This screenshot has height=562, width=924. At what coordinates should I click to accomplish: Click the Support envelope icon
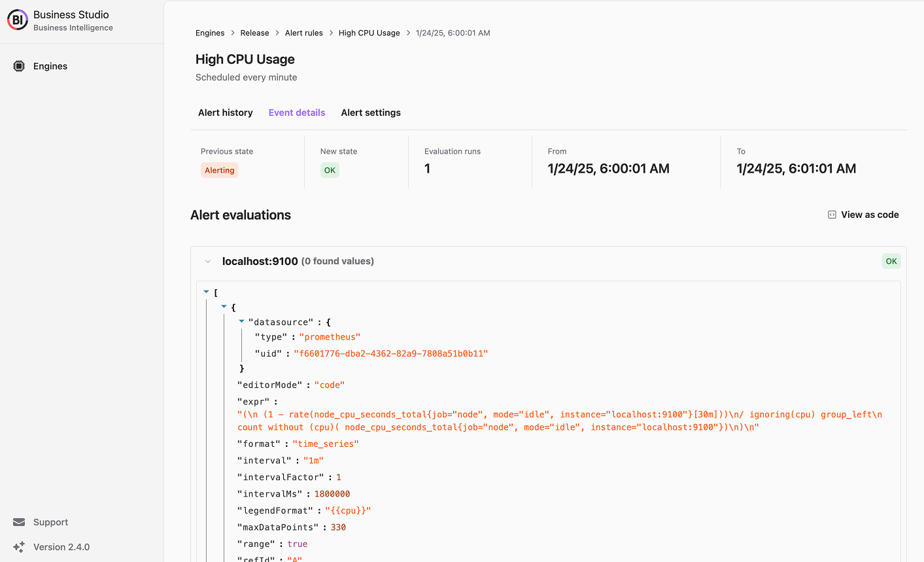tap(19, 522)
